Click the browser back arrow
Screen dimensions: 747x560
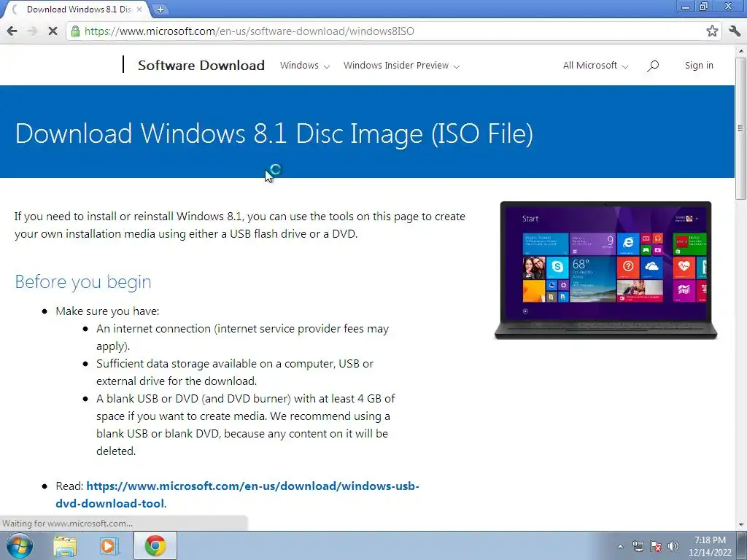pos(12,31)
